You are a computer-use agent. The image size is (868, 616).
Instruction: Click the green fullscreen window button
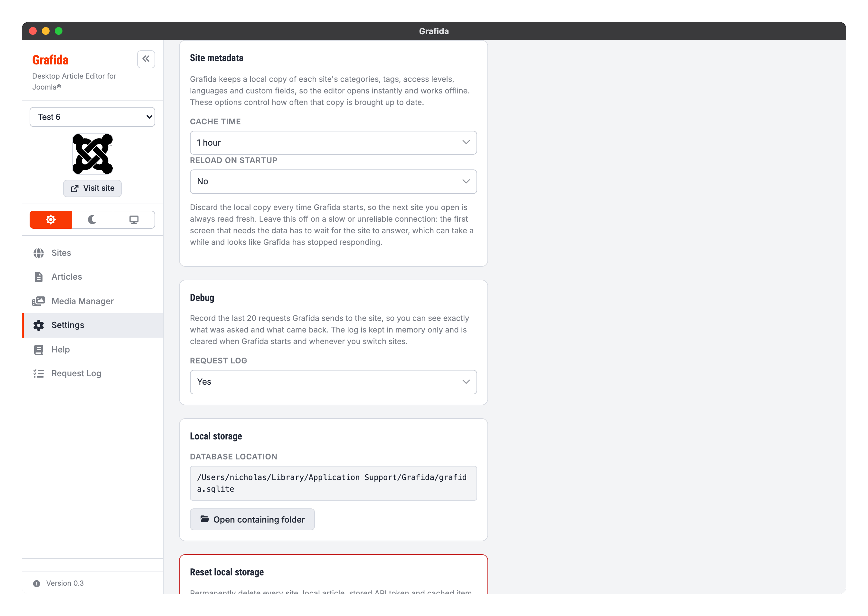(59, 31)
